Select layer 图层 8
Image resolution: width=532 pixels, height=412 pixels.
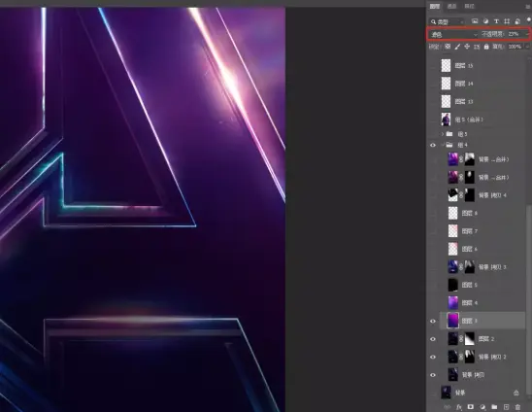click(x=482, y=214)
